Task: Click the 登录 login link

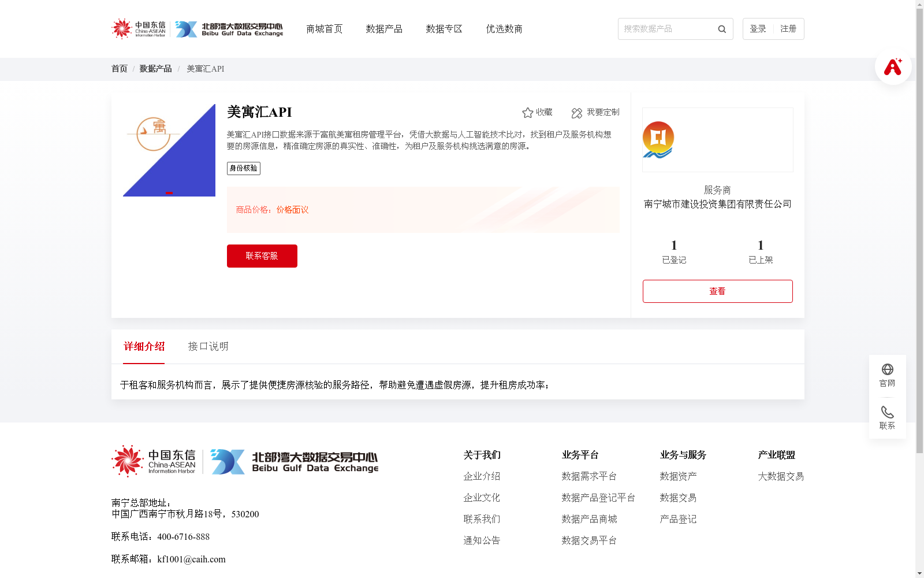Action: point(758,29)
